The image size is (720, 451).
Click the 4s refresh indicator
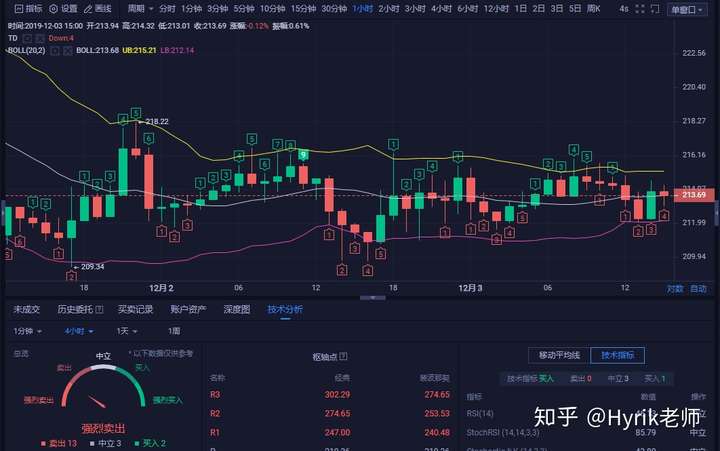624,8
